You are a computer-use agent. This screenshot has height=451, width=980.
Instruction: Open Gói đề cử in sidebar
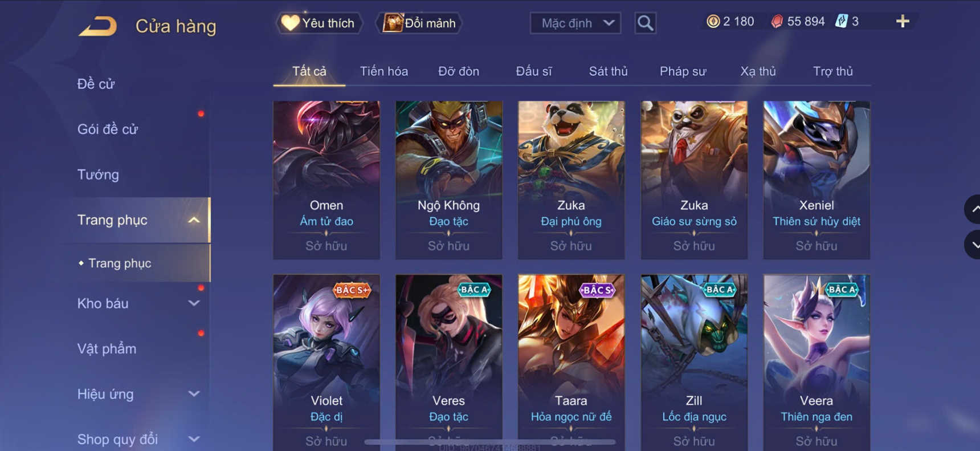(108, 129)
